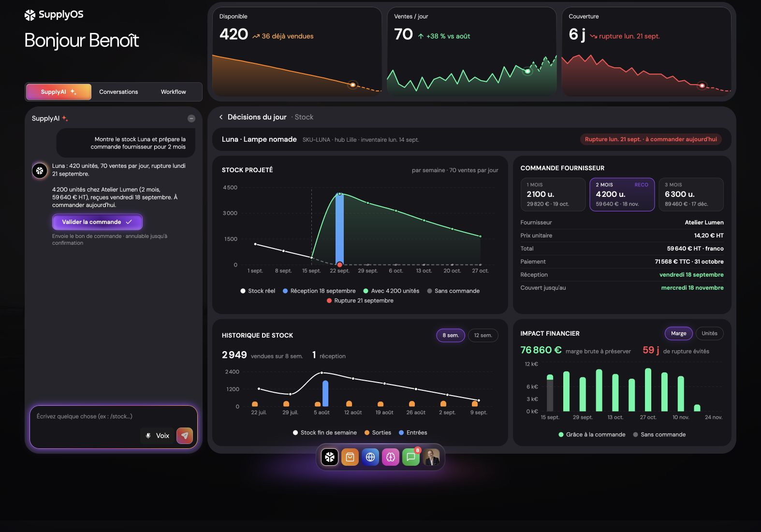Show Unités in Impact financier
This screenshot has height=532, width=761.
710,333
